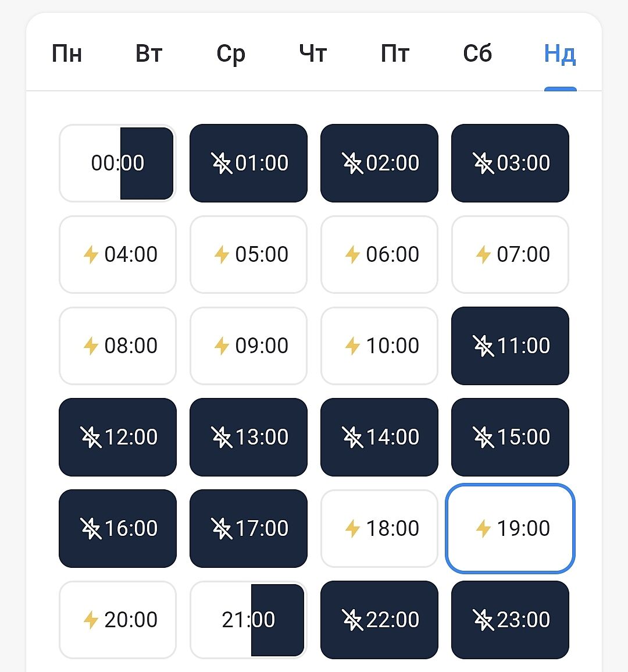Choose the partially dark 21:00 slot
The height and width of the screenshot is (672, 628).
tap(248, 620)
